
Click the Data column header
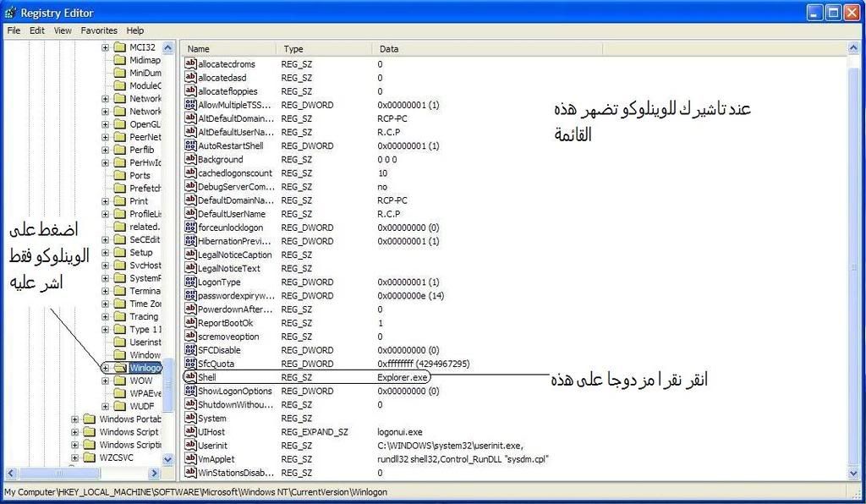[486, 48]
